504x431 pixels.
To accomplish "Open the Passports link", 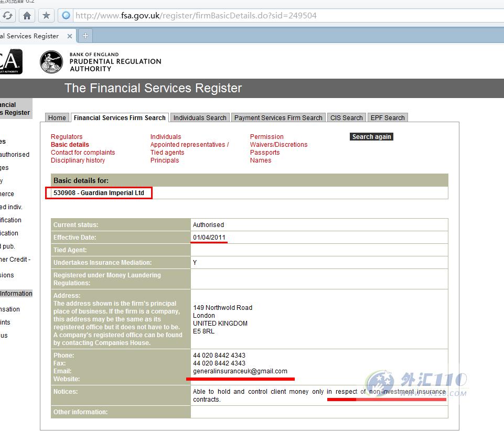I will (x=265, y=153).
